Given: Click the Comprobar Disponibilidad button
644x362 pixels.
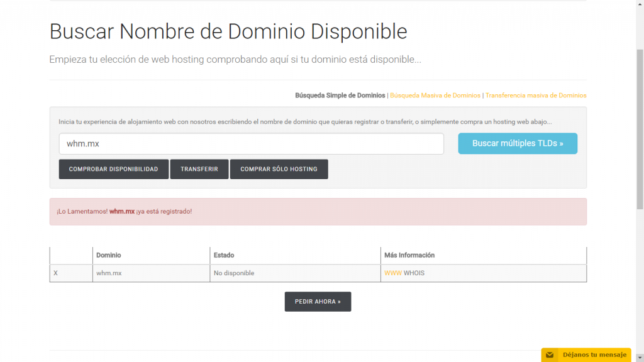Looking at the screenshot, I should point(114,170).
